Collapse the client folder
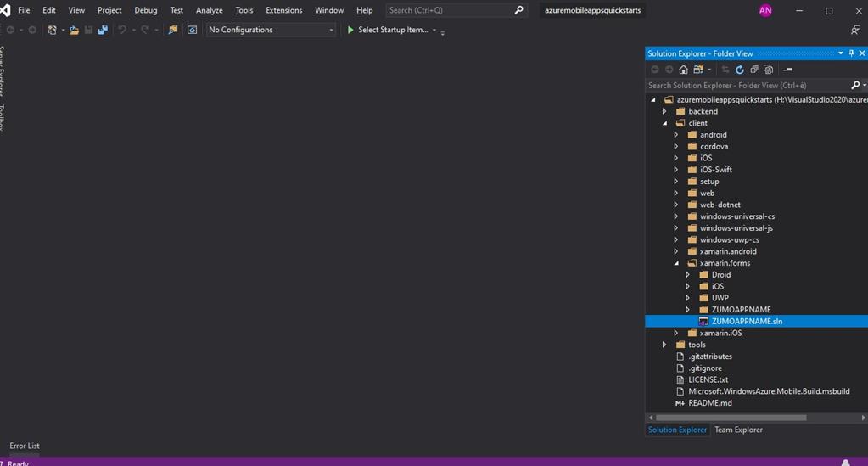This screenshot has width=868, height=466. coord(665,123)
